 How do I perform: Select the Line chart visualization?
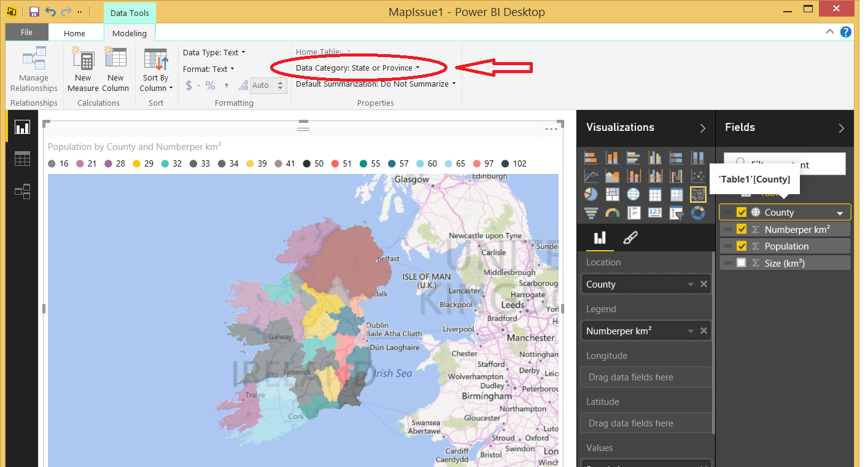point(591,176)
